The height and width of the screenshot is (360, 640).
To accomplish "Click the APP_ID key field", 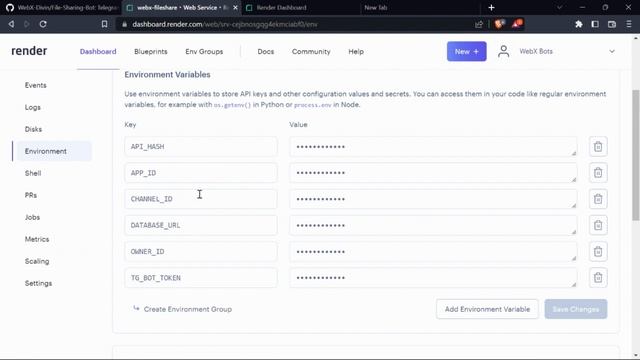I will pyautogui.click(x=201, y=173).
